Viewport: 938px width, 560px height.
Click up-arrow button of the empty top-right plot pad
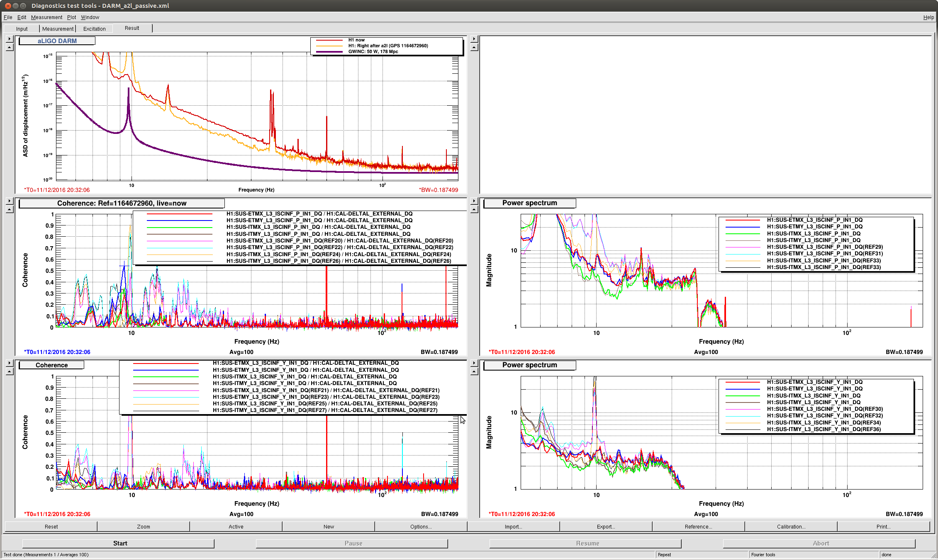(474, 47)
